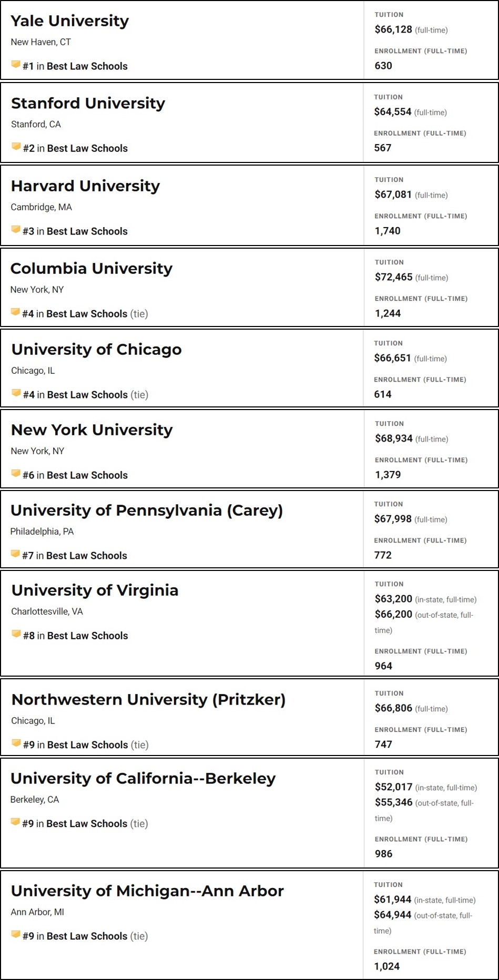Click Best Law Schools link under University of Virginia
499x980 pixels.
[87, 636]
